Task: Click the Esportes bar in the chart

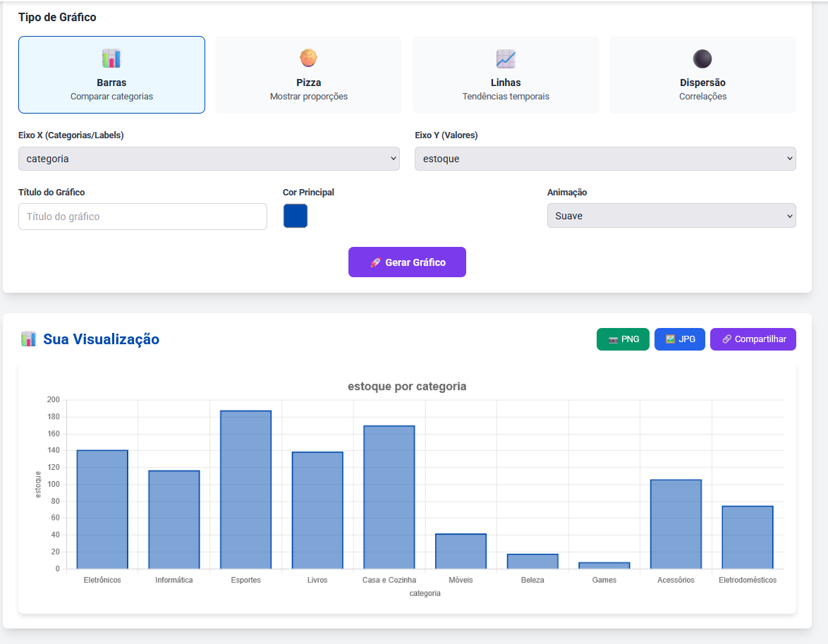Action: [x=245, y=490]
